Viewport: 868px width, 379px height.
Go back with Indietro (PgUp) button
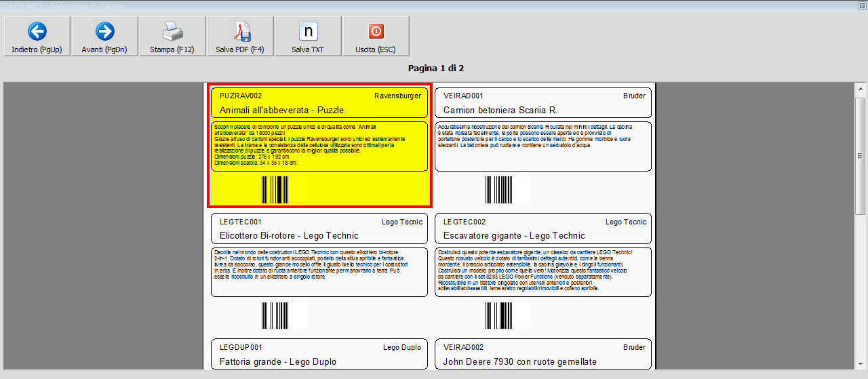(x=37, y=37)
